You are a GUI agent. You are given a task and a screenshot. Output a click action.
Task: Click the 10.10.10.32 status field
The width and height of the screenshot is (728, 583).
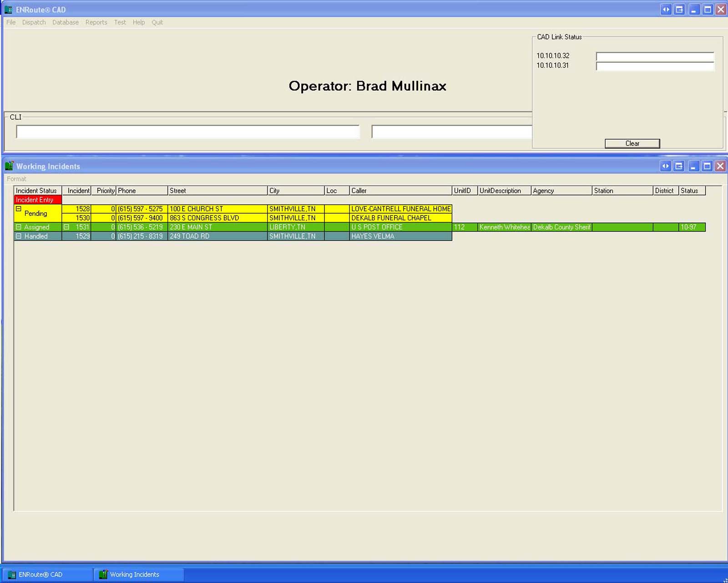(655, 56)
